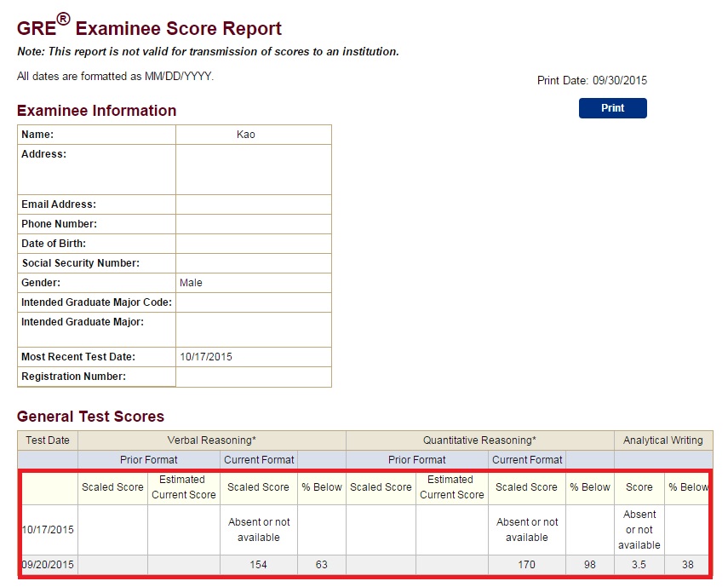Click the 'Print Date: 09/30/2015' text
This screenshot has width=728, height=587.
click(592, 80)
